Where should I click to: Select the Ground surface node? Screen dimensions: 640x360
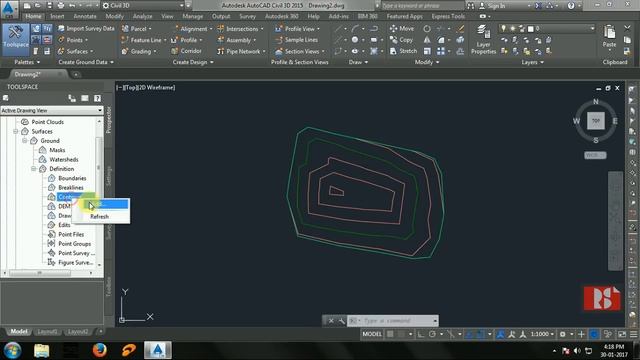[x=50, y=141]
